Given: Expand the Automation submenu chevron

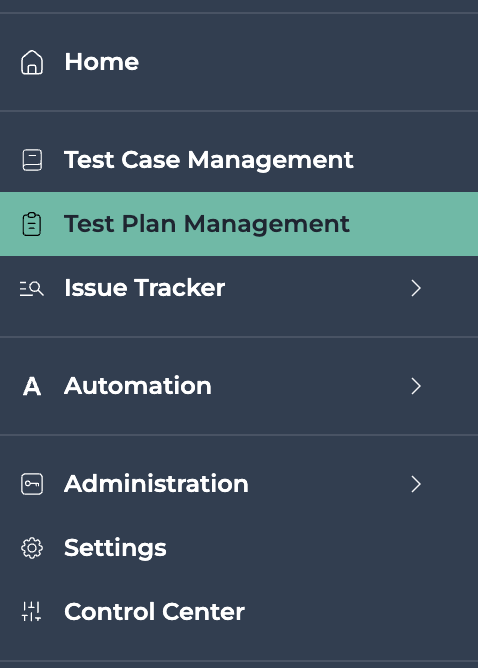Looking at the screenshot, I should point(416,386).
